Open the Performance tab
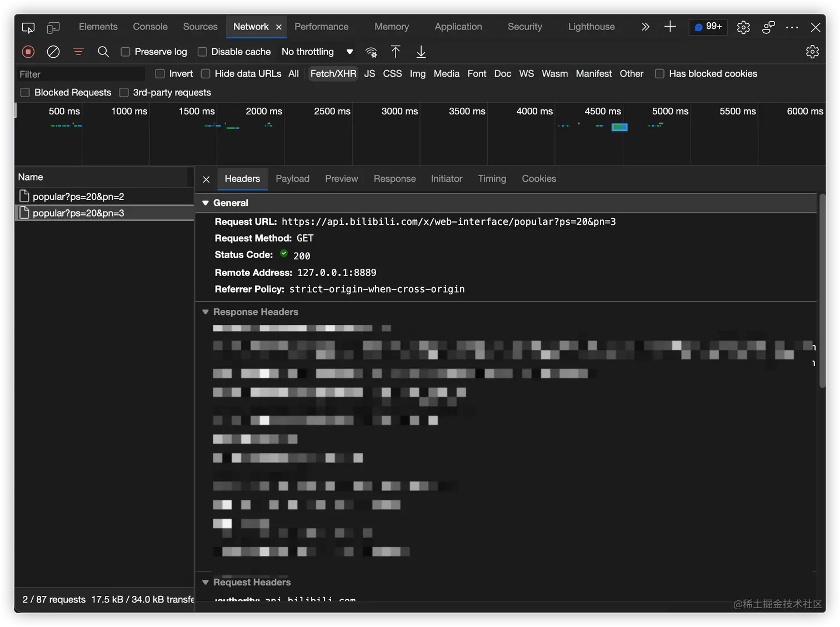The height and width of the screenshot is (627, 840). click(322, 27)
